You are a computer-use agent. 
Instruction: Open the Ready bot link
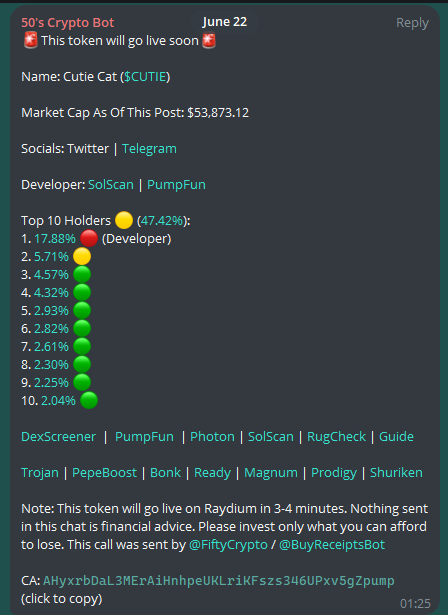pyautogui.click(x=212, y=473)
